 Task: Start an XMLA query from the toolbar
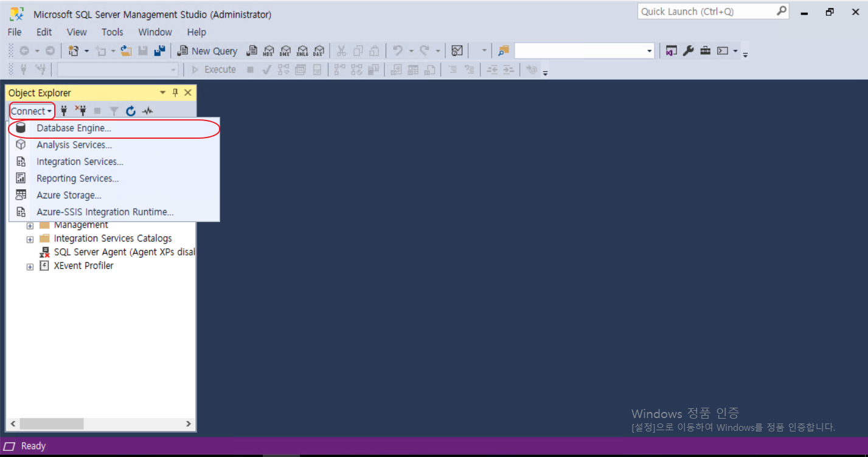coord(302,51)
